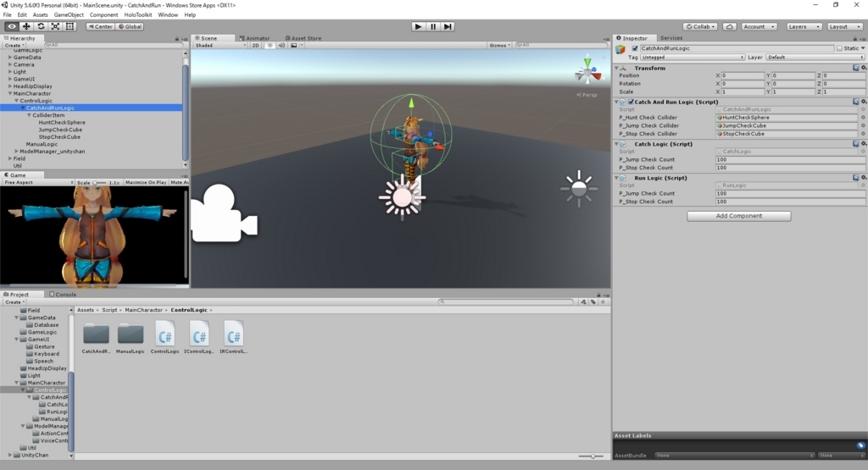868x470 pixels.
Task: Open Transform component gear menu
Action: click(864, 68)
